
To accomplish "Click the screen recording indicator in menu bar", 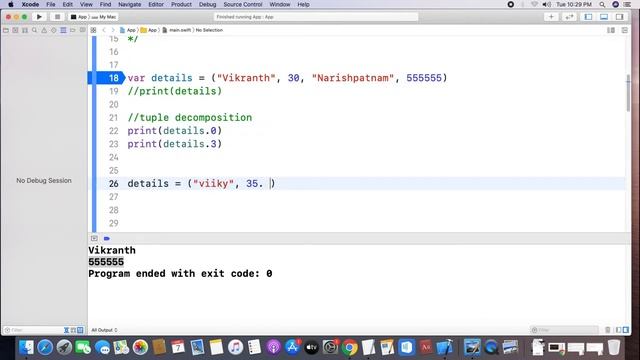I will pos(511,4).
